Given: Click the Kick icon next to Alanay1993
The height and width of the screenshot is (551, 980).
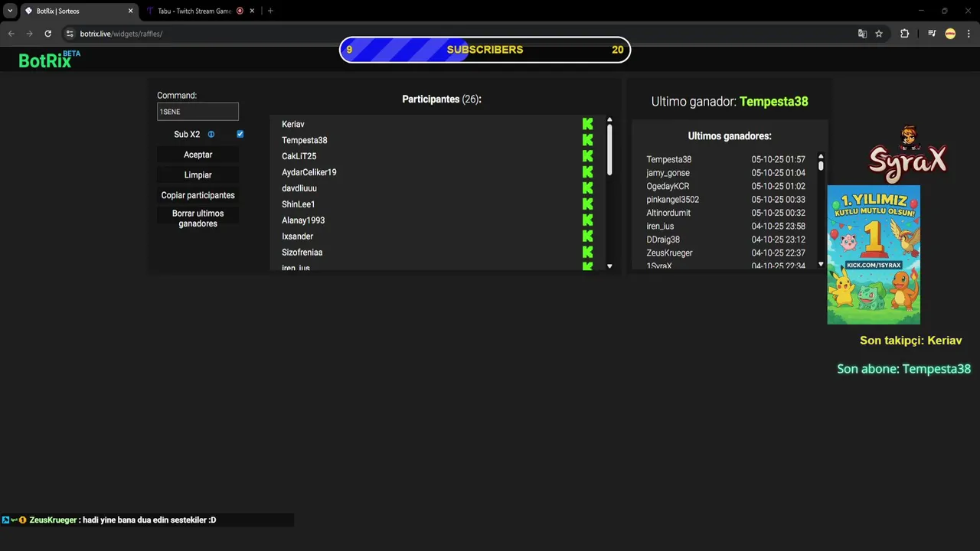Looking at the screenshot, I should pyautogui.click(x=587, y=220).
